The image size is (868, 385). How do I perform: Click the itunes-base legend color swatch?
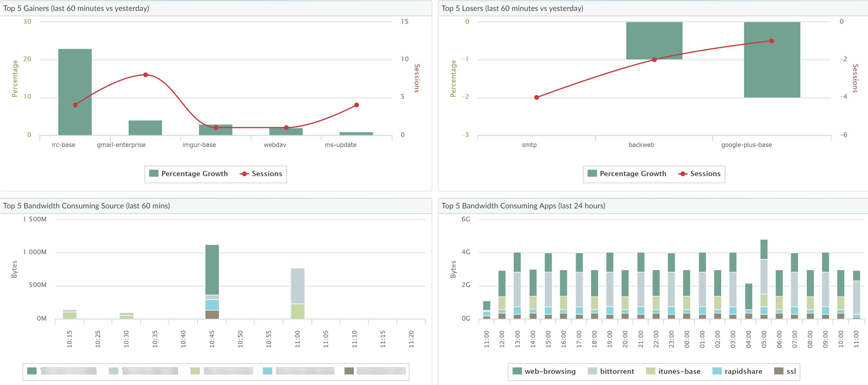pyautogui.click(x=650, y=371)
